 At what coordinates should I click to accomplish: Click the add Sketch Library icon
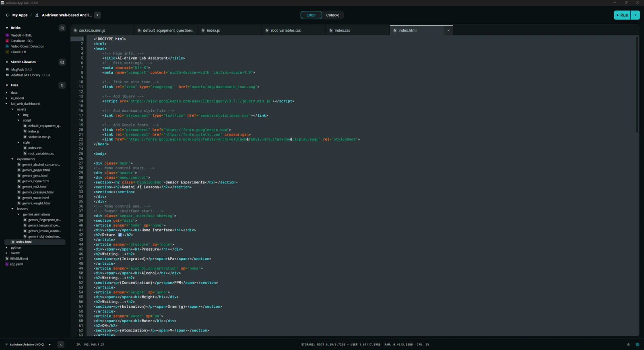62,62
